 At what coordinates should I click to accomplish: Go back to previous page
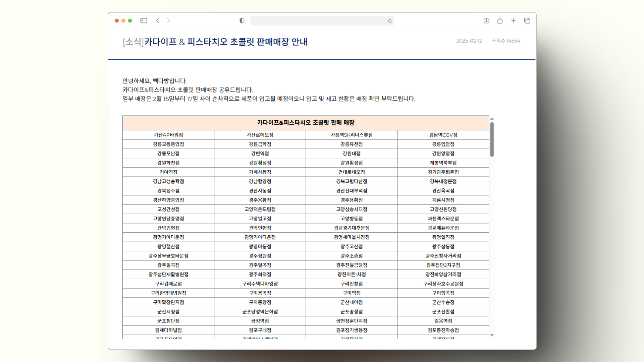coord(158,21)
